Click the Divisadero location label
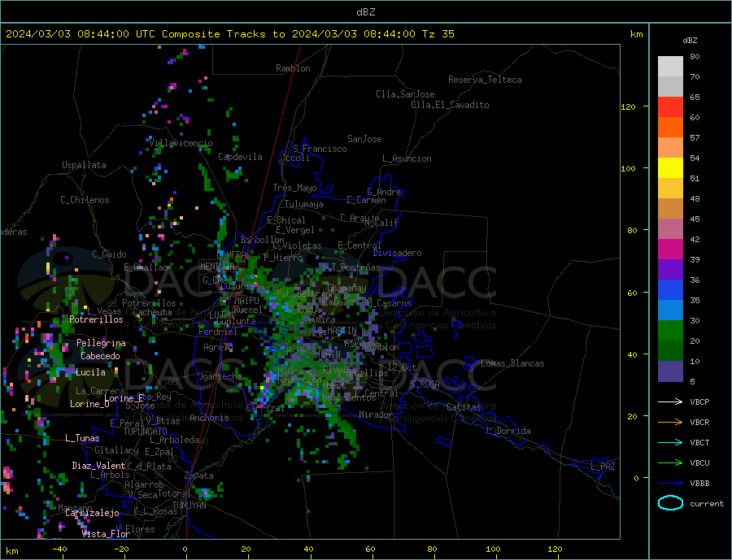Viewport: 732px width, 560px height. 397,253
